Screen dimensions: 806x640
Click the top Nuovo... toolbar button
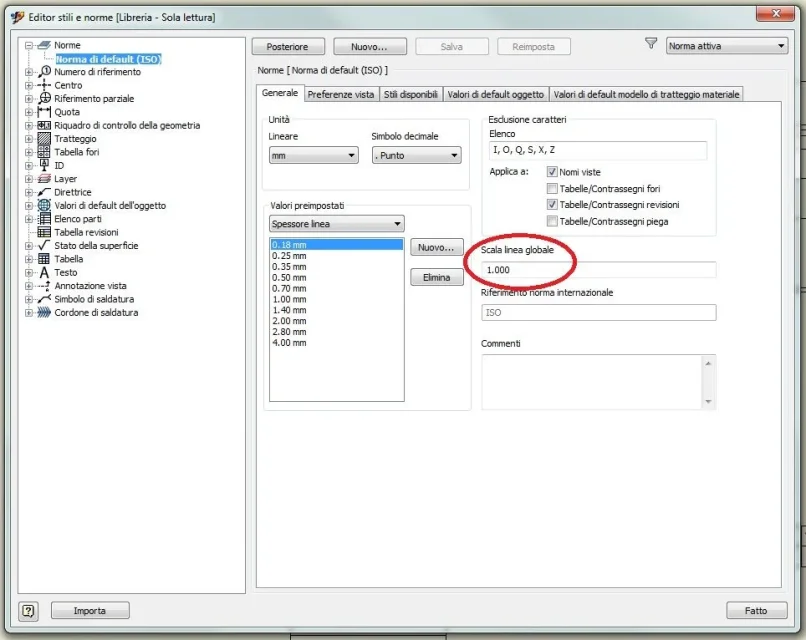click(370, 47)
